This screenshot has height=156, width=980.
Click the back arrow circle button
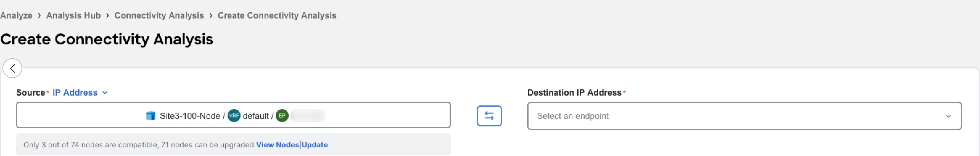(x=12, y=68)
